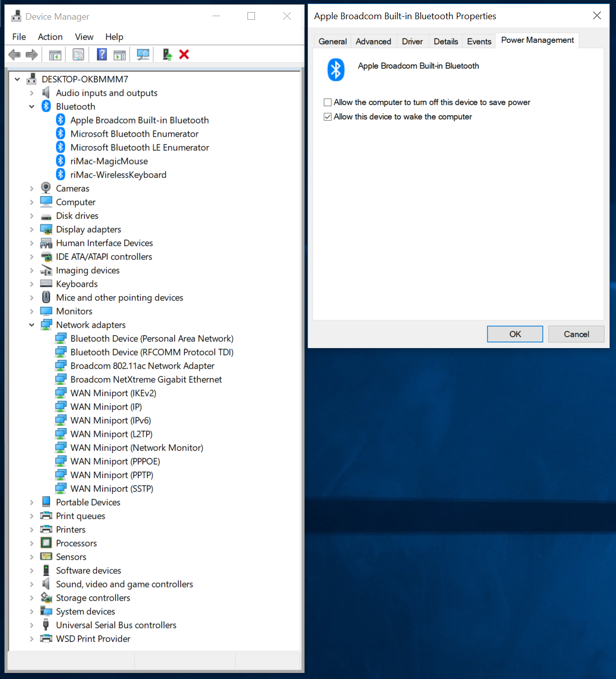Open the View menu
The width and height of the screenshot is (616, 679).
84,37
